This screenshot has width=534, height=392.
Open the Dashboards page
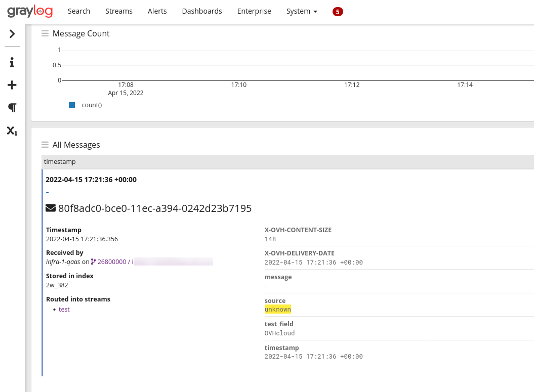(202, 11)
